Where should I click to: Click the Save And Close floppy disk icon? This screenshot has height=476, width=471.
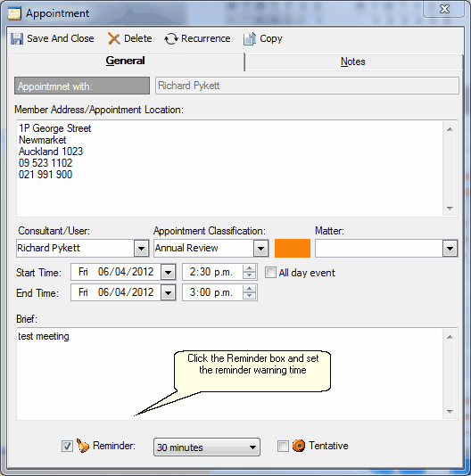17,39
